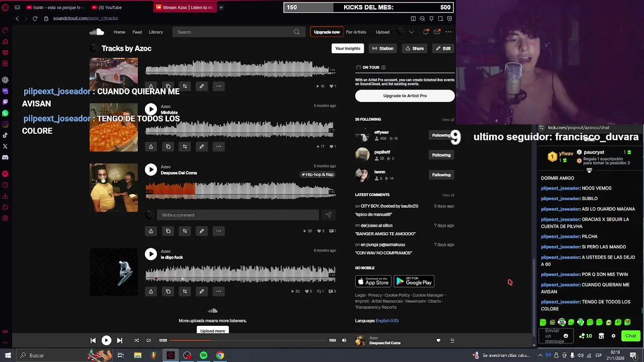Open more options for Minfobia track

coord(218,146)
